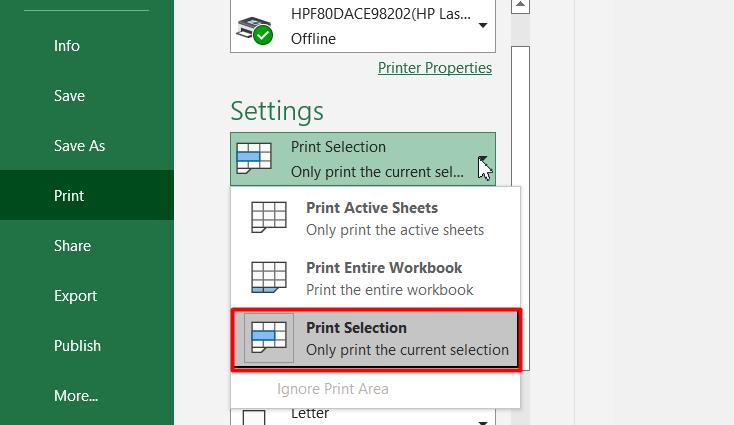Click the Letter paper size icon
Screen dimensions: 734x425
click(x=254, y=418)
